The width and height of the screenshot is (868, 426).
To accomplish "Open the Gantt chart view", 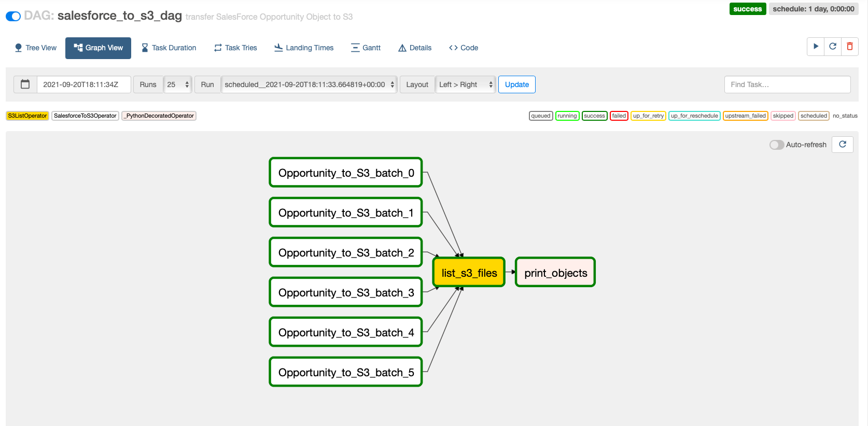I will 366,48.
